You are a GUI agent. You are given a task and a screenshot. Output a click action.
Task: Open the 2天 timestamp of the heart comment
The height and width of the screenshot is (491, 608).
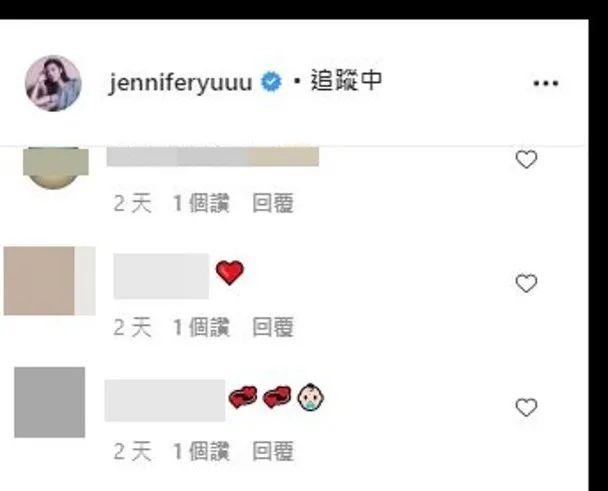132,327
